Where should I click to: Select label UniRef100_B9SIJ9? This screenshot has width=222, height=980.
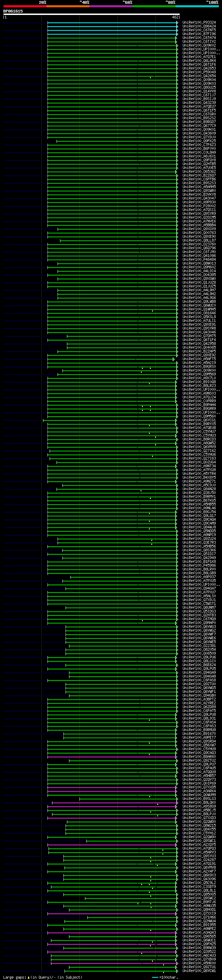[x=199, y=99]
